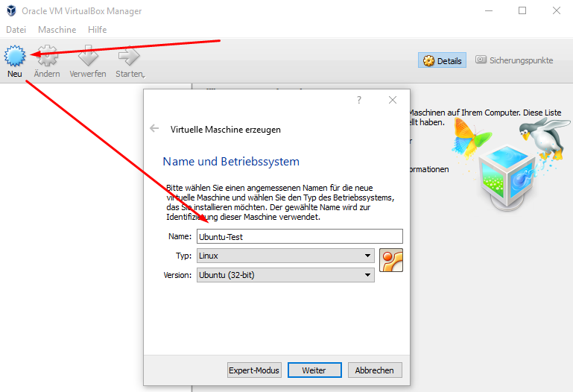This screenshot has height=392, width=573.
Task: Toggle the Details view button
Action: 443,61
